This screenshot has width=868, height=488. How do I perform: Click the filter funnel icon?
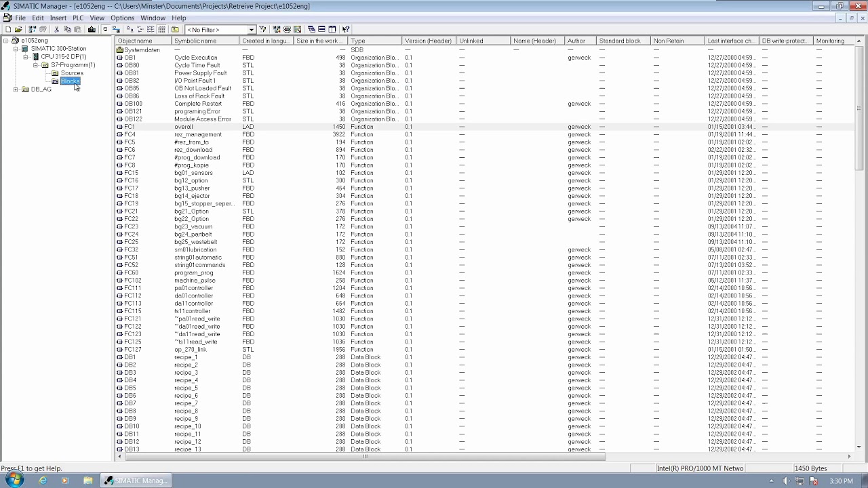262,29
